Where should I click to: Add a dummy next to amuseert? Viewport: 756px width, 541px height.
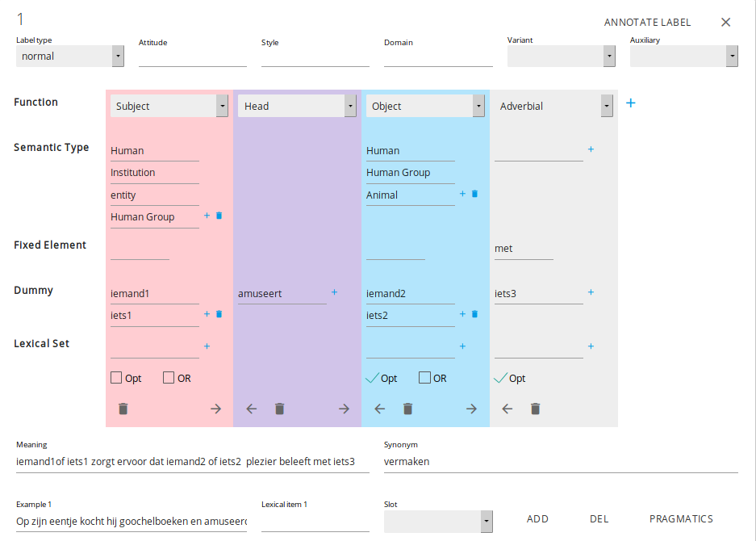[x=334, y=292]
